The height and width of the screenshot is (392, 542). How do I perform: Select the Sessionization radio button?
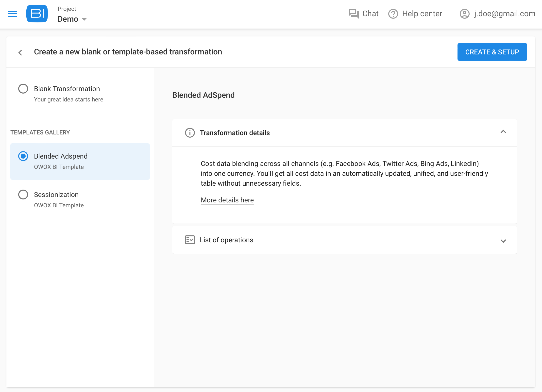pyautogui.click(x=23, y=195)
